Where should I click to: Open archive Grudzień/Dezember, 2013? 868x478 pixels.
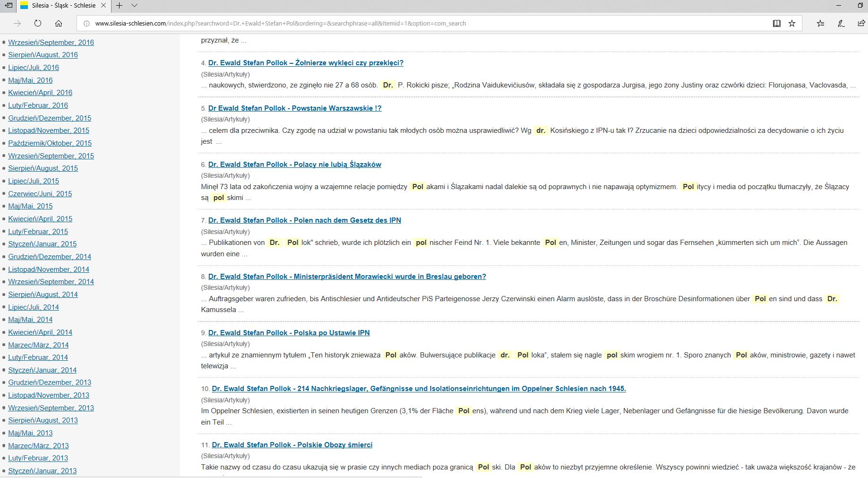[50, 382]
